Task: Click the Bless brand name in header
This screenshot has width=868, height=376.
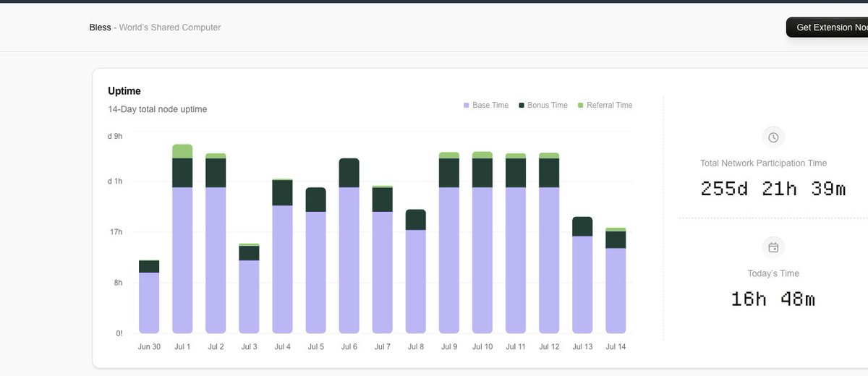Action: pos(100,27)
